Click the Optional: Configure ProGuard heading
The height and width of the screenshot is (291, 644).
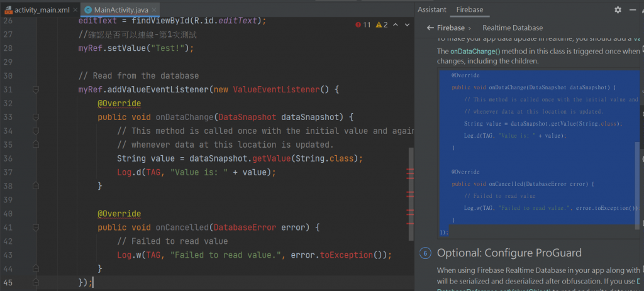pyautogui.click(x=509, y=253)
